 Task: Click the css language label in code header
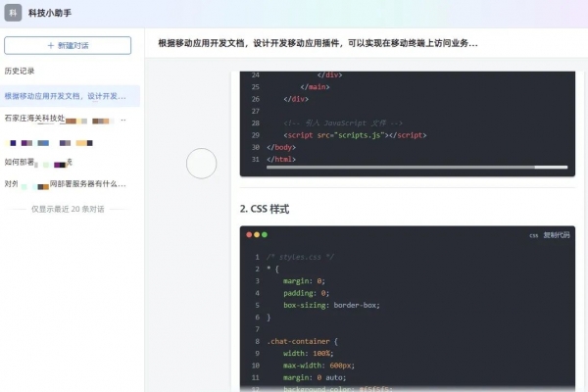pyautogui.click(x=534, y=235)
